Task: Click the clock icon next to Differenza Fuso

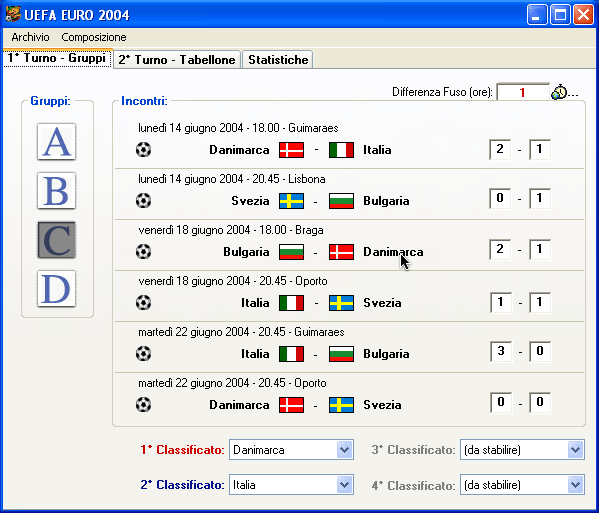Action: [559, 92]
